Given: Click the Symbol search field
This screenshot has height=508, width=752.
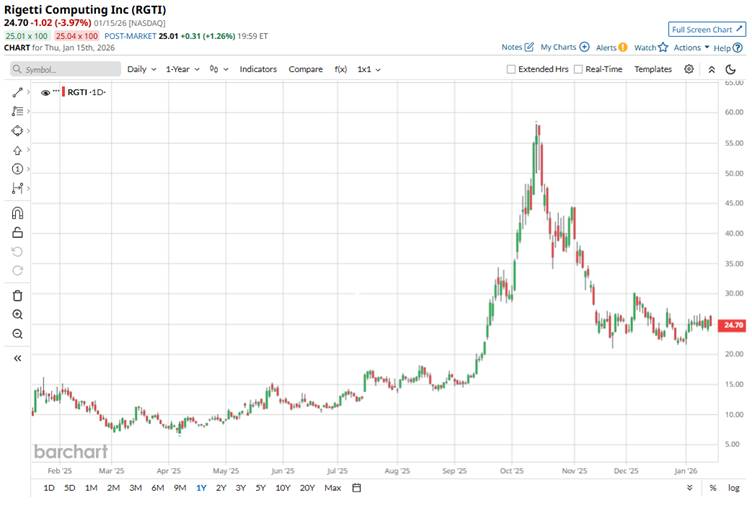Looking at the screenshot, I should [x=65, y=70].
